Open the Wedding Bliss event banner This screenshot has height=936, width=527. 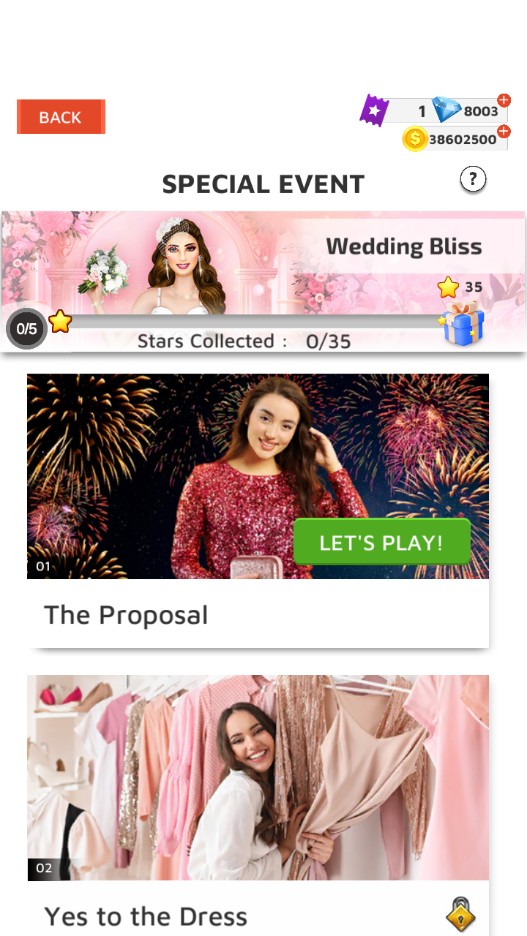coord(263,281)
